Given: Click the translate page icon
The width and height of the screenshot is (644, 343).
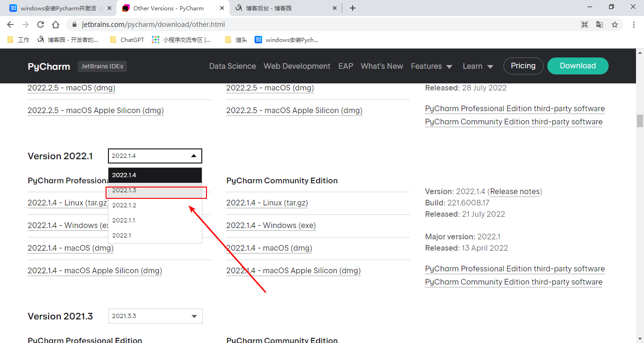Looking at the screenshot, I should coord(600,24).
